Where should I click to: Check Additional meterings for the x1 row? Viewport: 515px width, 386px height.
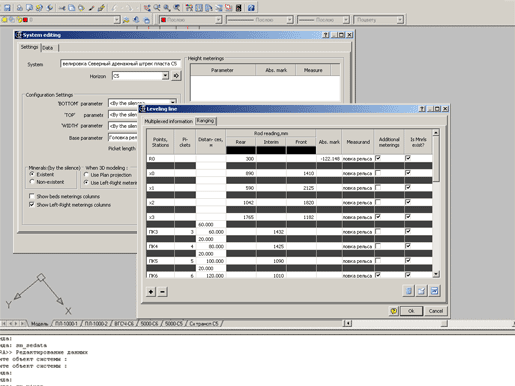click(378, 187)
